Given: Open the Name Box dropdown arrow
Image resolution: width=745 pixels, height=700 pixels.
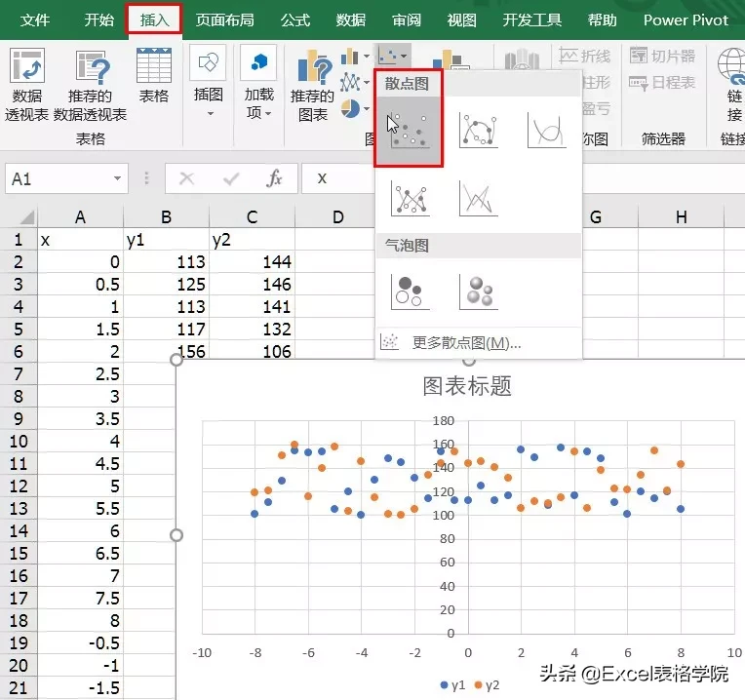Looking at the screenshot, I should point(117,178).
